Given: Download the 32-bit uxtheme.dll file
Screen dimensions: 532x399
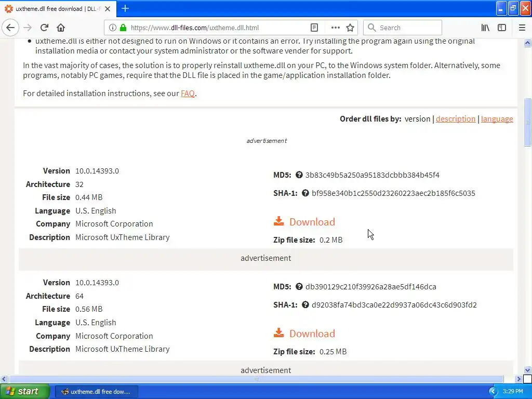Looking at the screenshot, I should (312, 222).
